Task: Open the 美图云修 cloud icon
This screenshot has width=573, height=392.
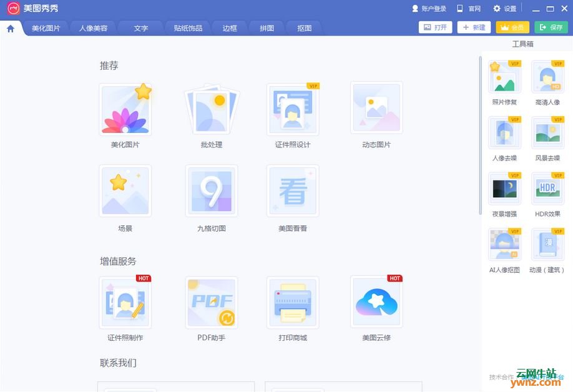Action: [376, 301]
